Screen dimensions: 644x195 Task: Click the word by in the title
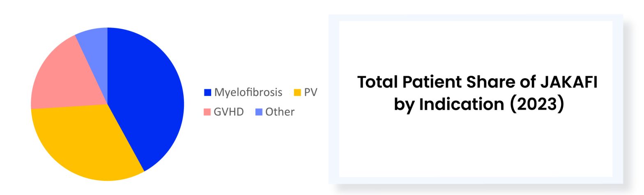pyautogui.click(x=405, y=104)
